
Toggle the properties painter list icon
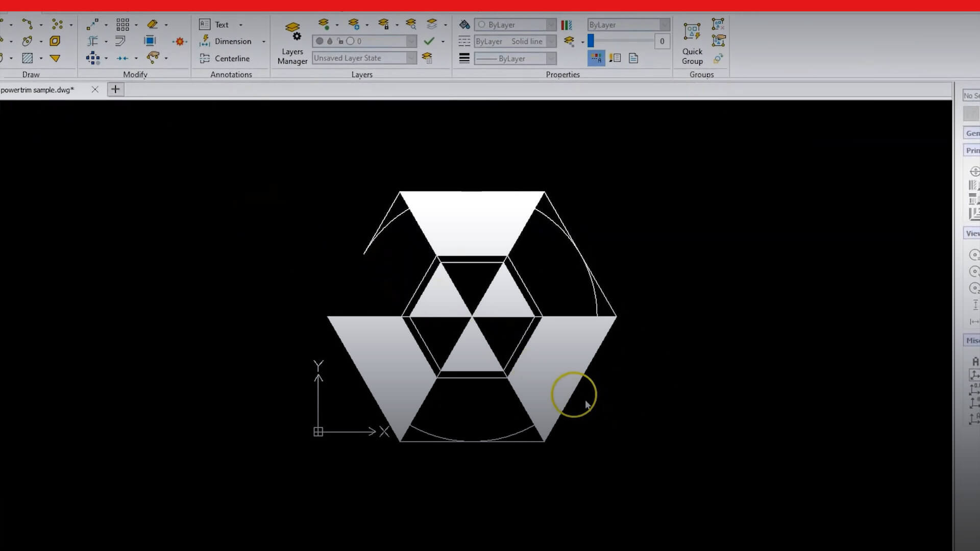(x=615, y=58)
